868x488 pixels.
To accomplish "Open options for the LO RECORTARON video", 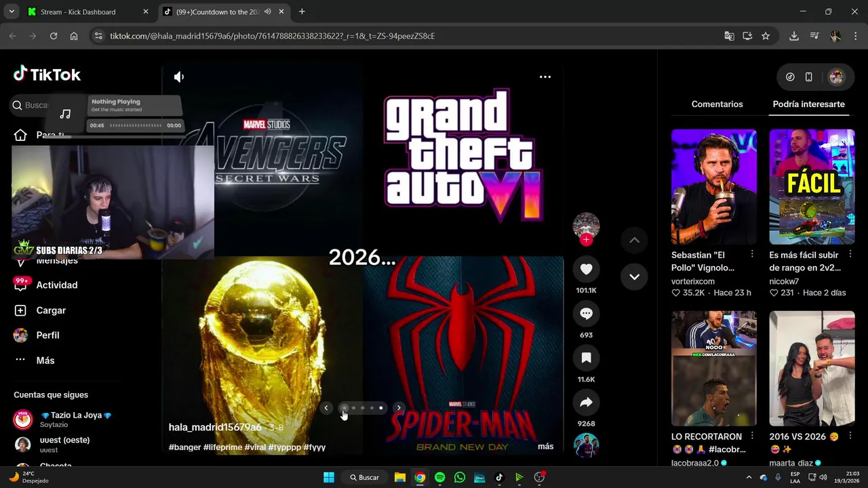I will (x=752, y=436).
